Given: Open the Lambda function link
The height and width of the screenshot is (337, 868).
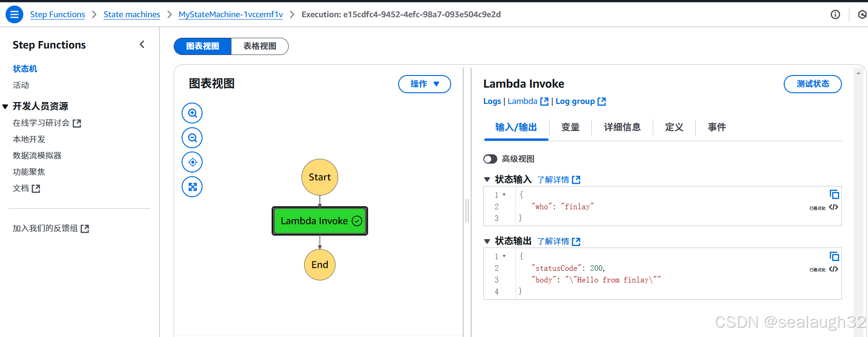Looking at the screenshot, I should (522, 101).
